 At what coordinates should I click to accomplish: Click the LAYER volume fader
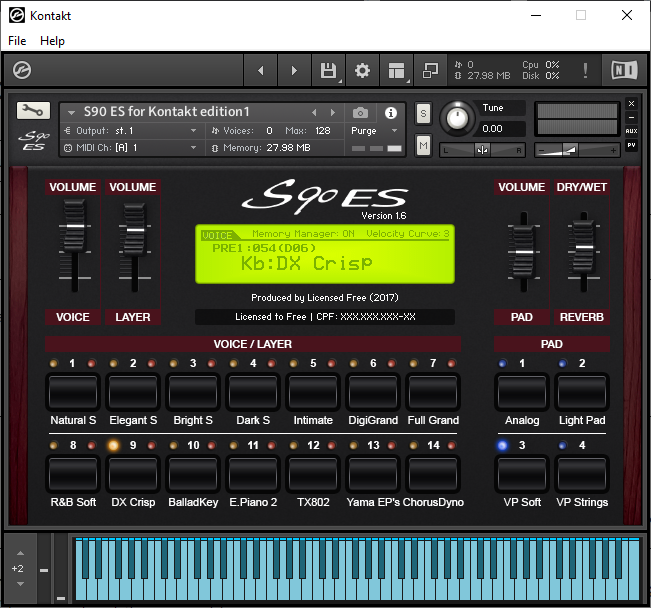click(x=135, y=230)
